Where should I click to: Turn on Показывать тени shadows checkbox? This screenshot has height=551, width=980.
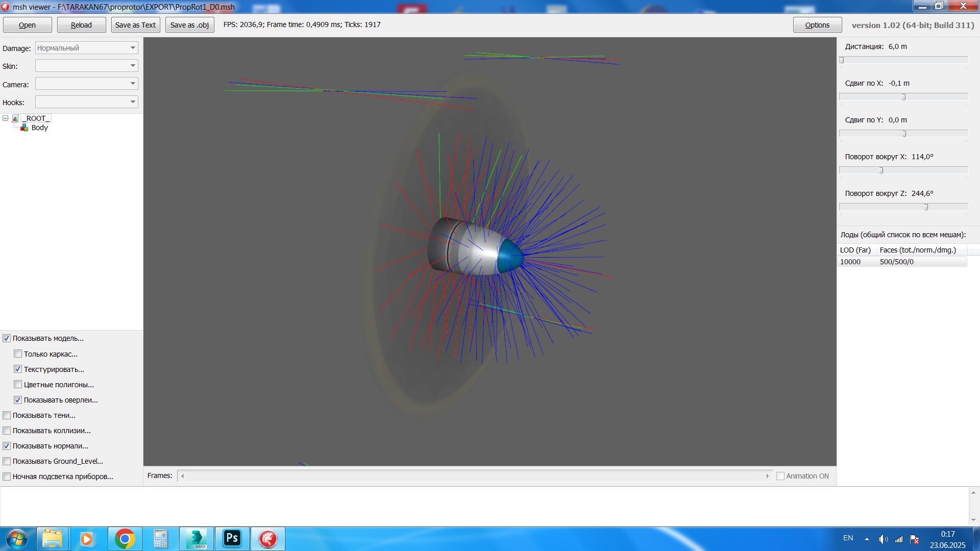7,415
